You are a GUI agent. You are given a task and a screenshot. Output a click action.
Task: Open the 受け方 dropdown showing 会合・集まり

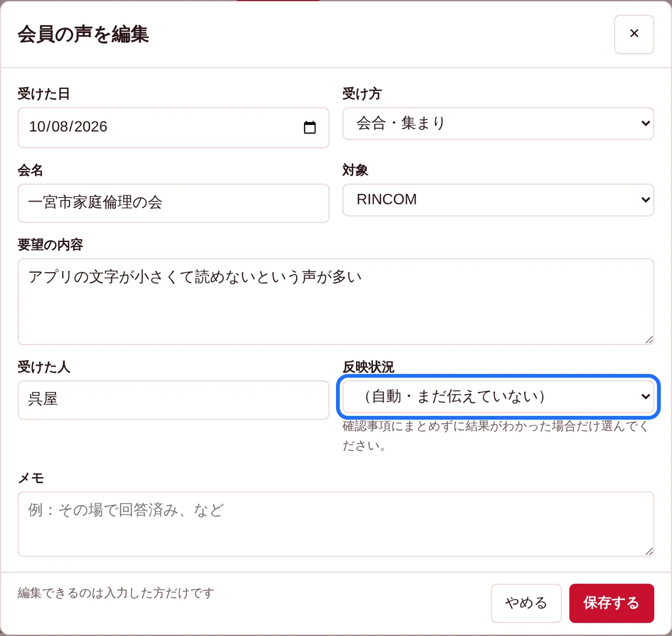click(x=498, y=123)
